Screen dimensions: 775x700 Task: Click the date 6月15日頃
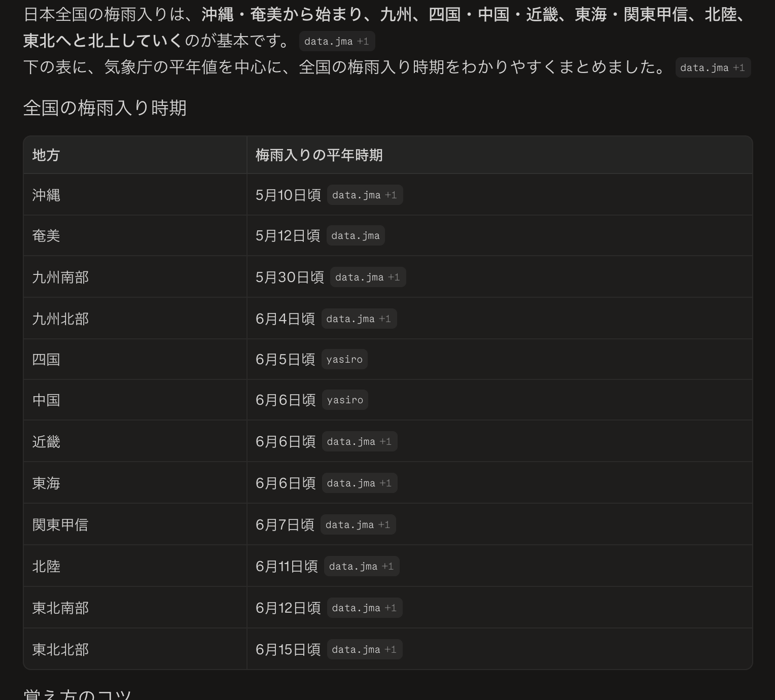click(288, 650)
